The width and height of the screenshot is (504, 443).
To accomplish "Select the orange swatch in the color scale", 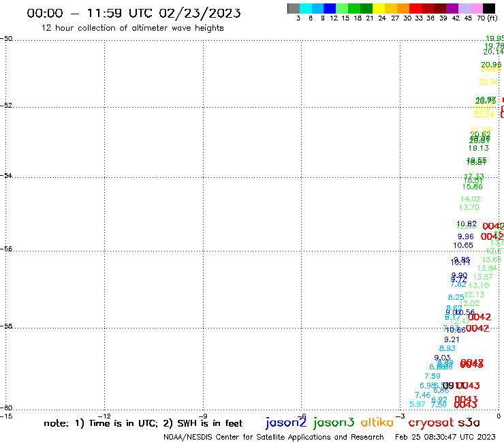I will (403, 8).
